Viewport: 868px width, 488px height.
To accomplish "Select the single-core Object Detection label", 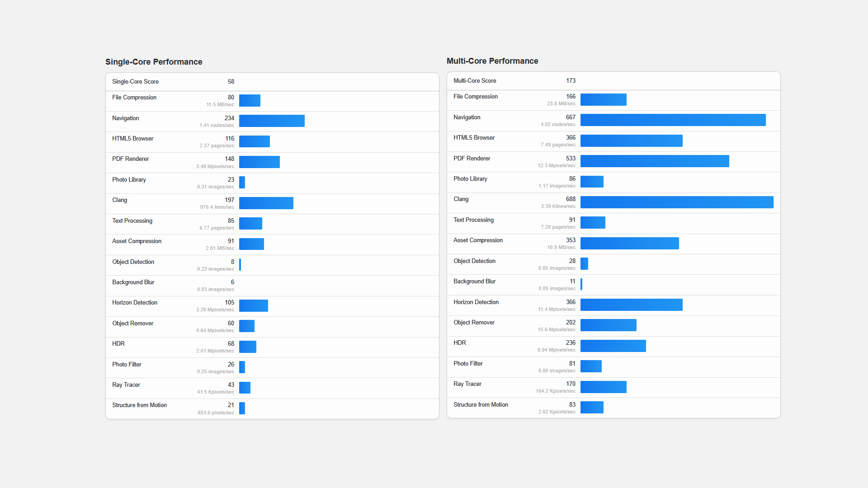I will (x=133, y=262).
